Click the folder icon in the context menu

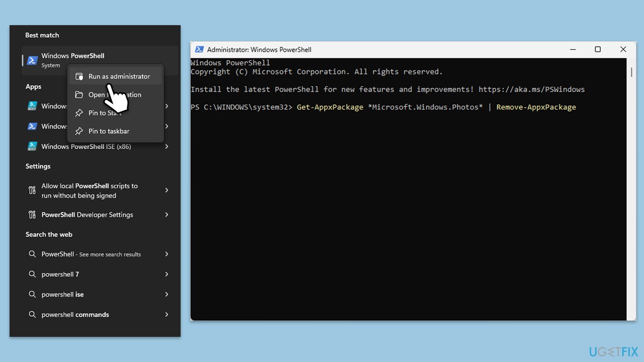(x=79, y=95)
